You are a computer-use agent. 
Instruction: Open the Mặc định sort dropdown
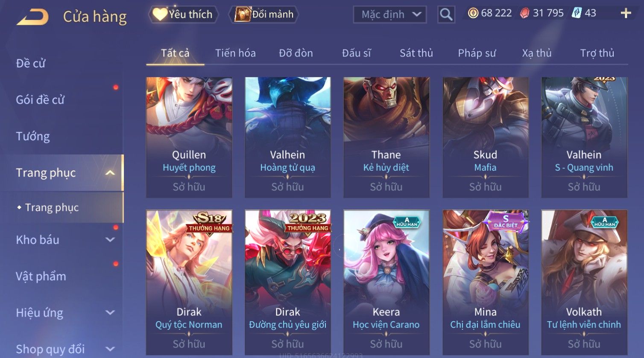pyautogui.click(x=390, y=15)
